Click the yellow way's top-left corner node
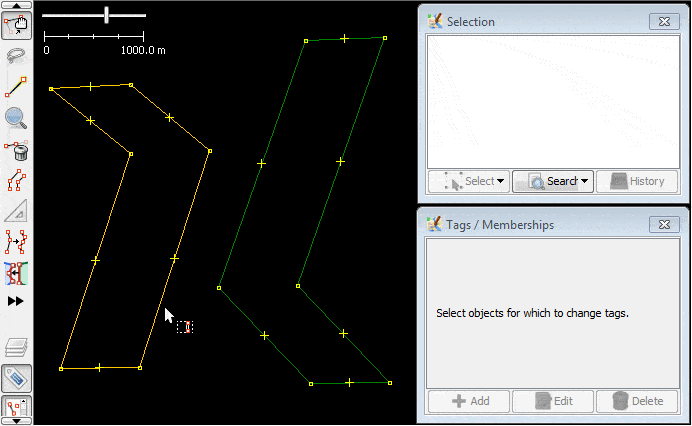Screen dimensions: 692x426 click(x=51, y=89)
